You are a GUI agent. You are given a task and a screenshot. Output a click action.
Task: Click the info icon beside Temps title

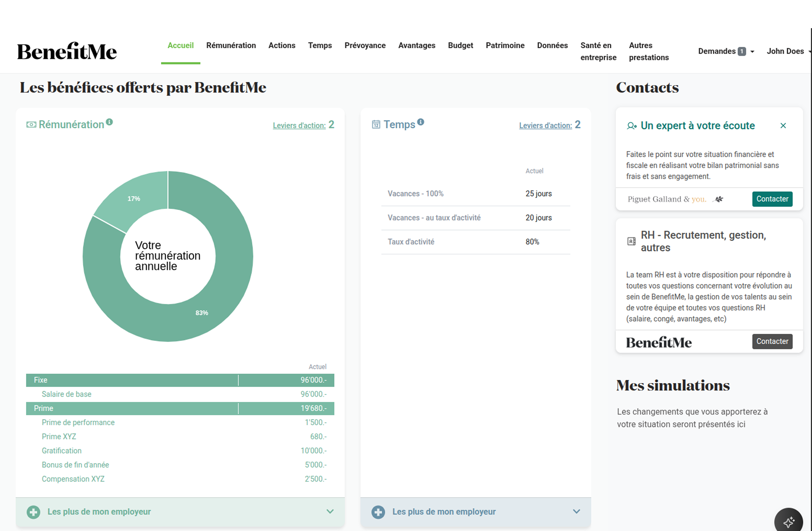click(421, 122)
